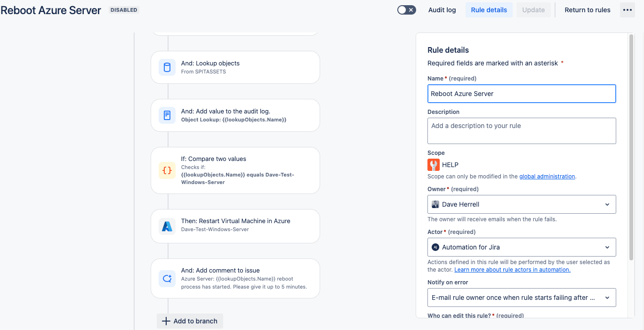Viewport: 644px width, 330px height.
Task: Click the Azure logo icon
Action: [x=167, y=226]
